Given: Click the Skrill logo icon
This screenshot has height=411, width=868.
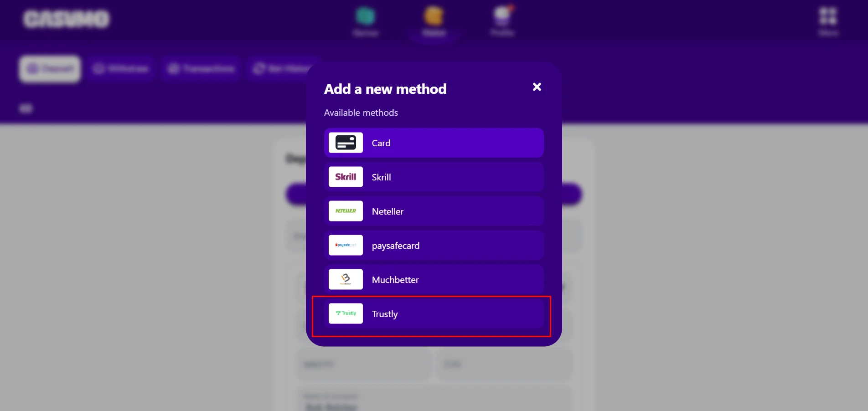Looking at the screenshot, I should tap(346, 177).
